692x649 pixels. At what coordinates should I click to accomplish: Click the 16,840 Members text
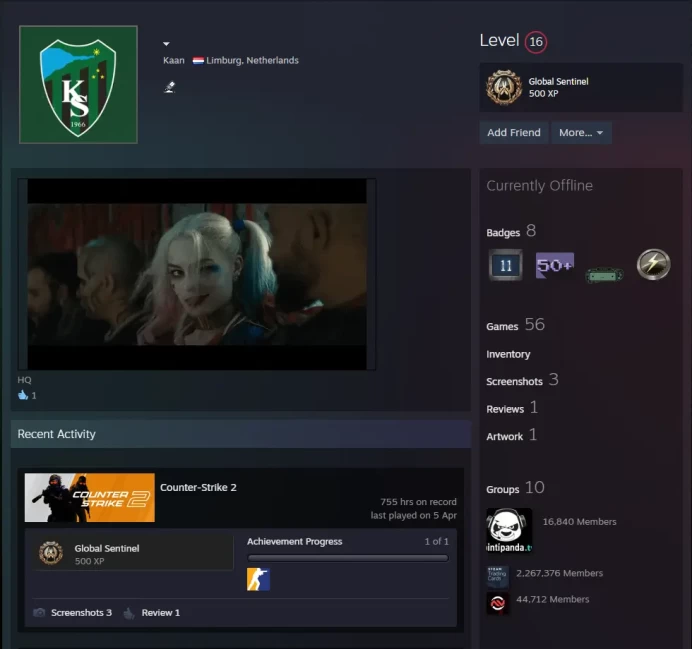pos(579,521)
